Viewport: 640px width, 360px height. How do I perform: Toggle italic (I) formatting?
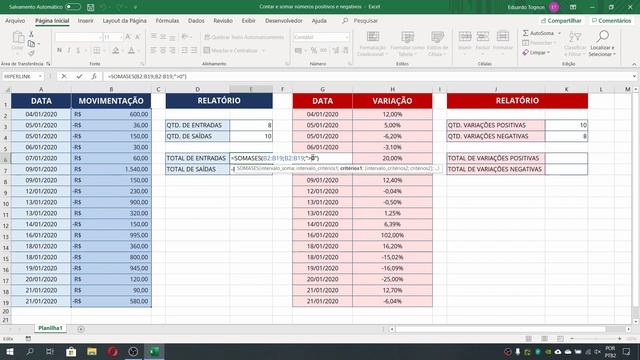(x=69, y=50)
